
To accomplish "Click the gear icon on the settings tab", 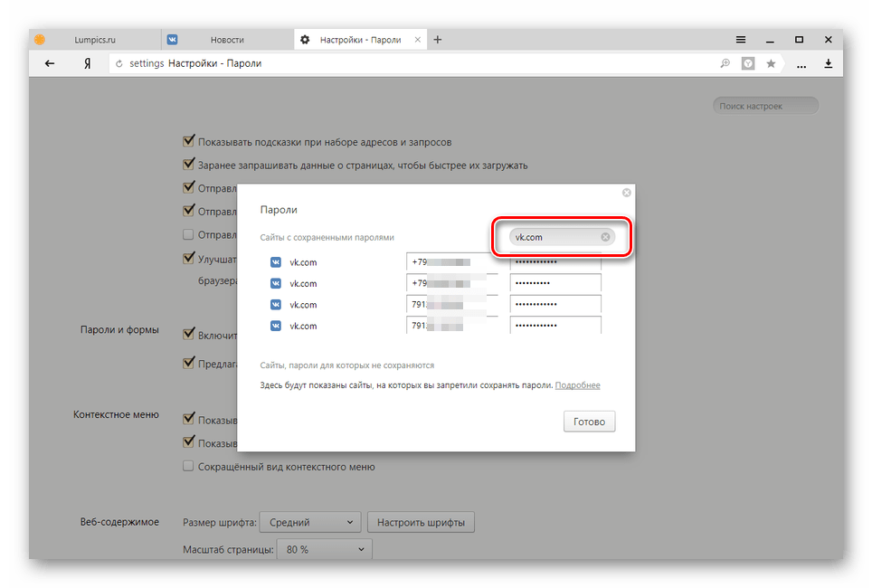I will pyautogui.click(x=305, y=40).
